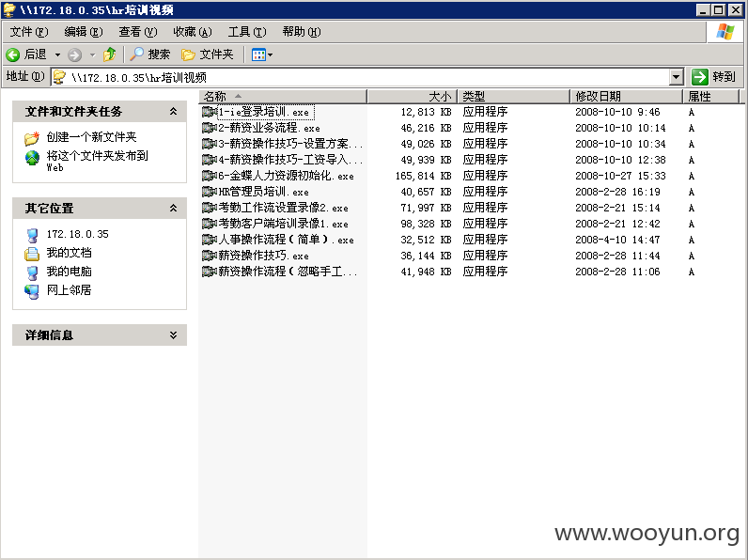This screenshot has height=560, width=748.
Task: Open the 文件(F) menu
Action: (29, 32)
